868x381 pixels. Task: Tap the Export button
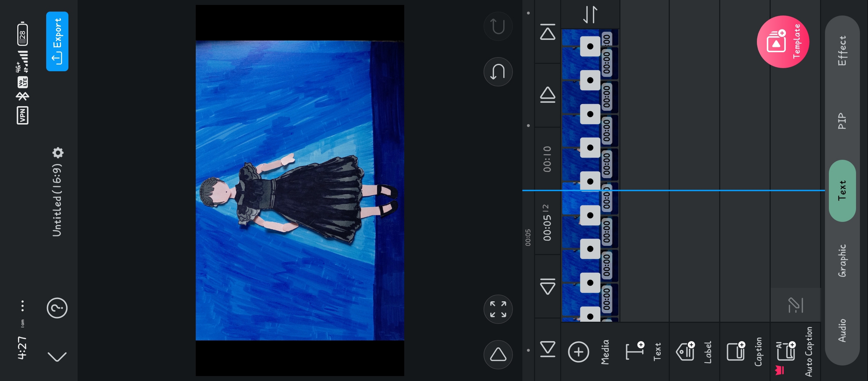[x=57, y=41]
